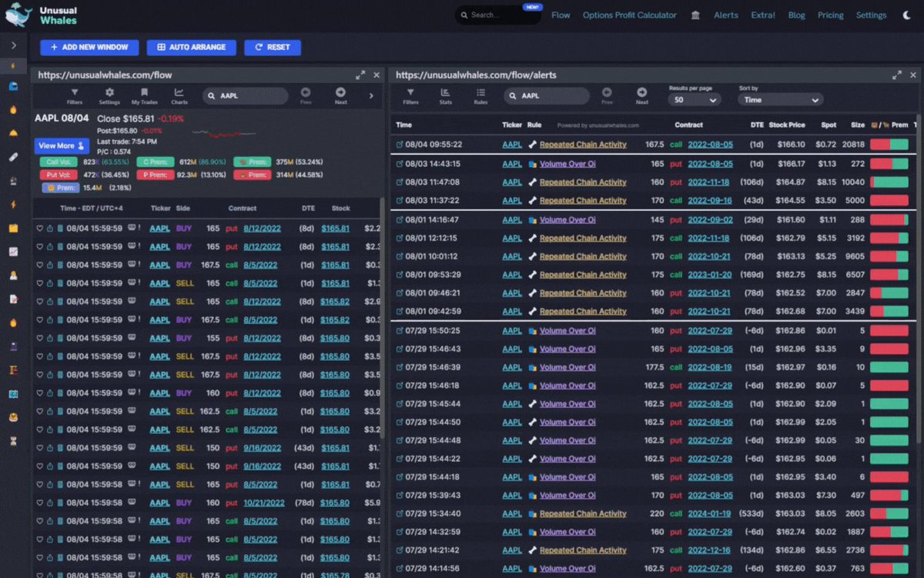Click the bank building icon in top navigation

[x=695, y=15]
